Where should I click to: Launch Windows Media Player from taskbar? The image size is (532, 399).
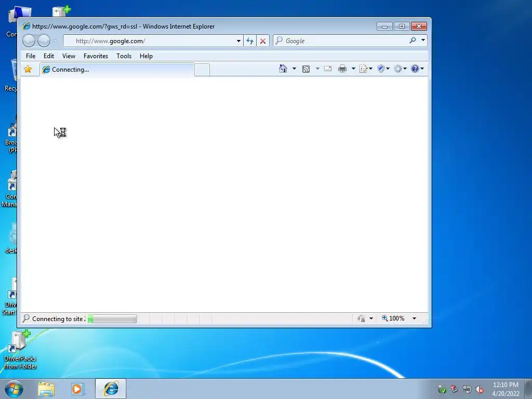pos(78,389)
